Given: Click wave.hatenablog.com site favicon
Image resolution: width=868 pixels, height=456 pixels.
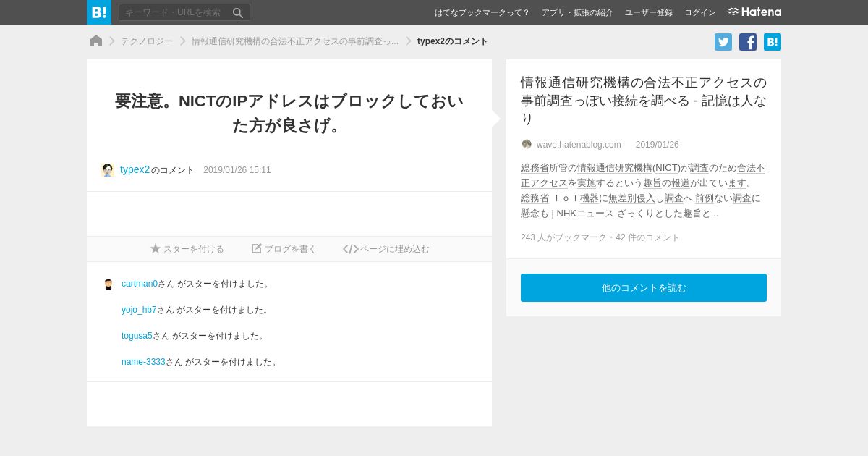Looking at the screenshot, I should pyautogui.click(x=527, y=144).
